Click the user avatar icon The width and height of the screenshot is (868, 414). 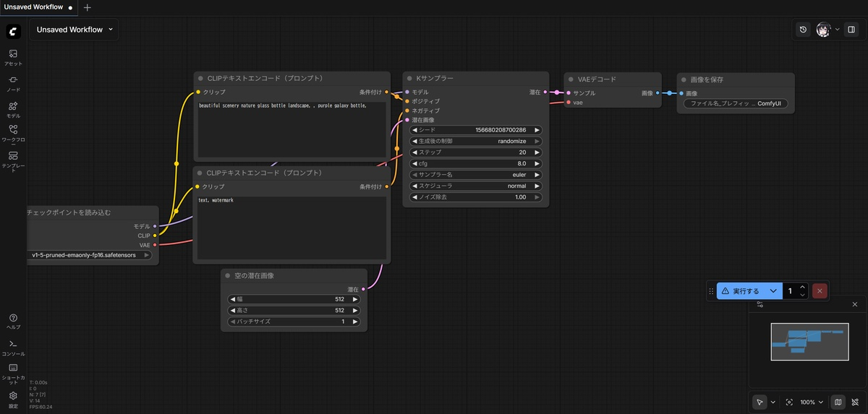823,30
